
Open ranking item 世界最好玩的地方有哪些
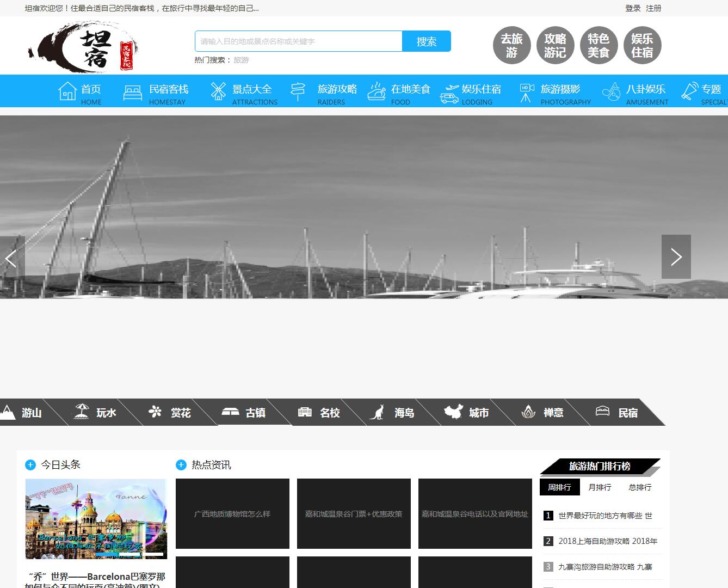605,516
